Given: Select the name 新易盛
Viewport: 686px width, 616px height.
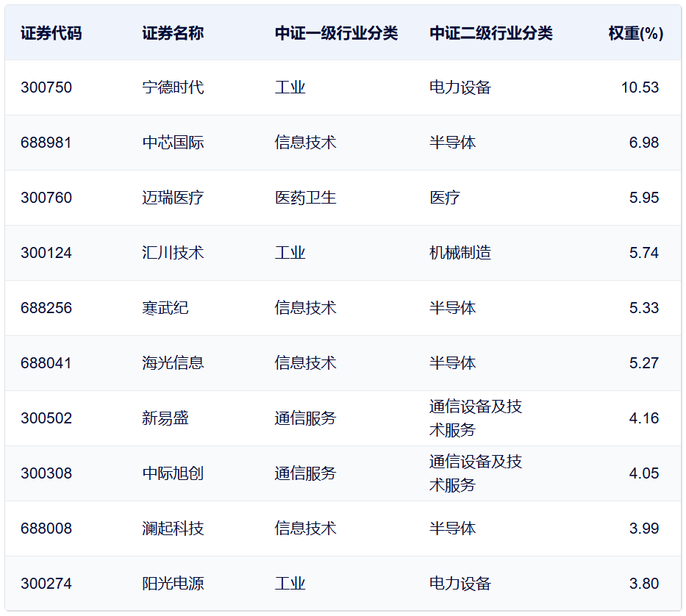Looking at the screenshot, I should coord(165,418).
